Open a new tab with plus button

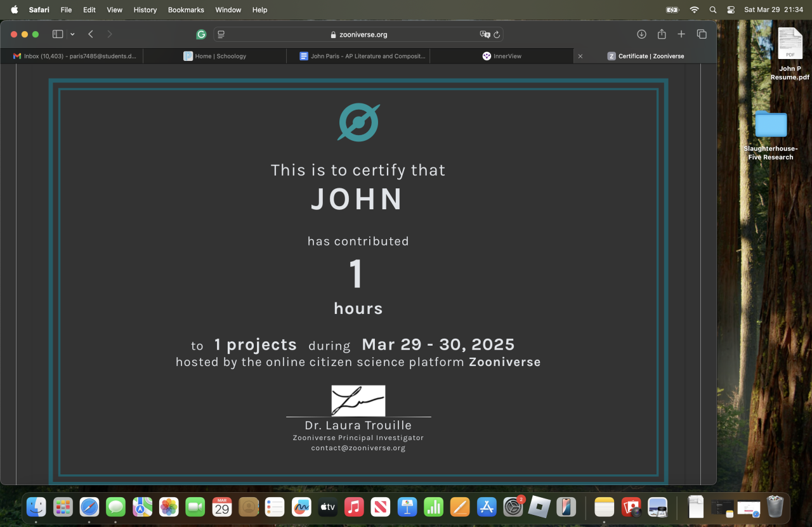click(681, 34)
